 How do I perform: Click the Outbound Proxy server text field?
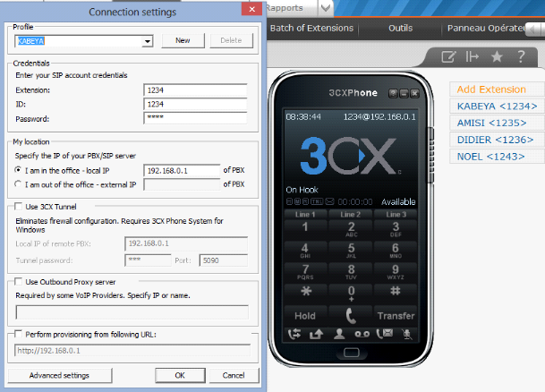(132, 312)
